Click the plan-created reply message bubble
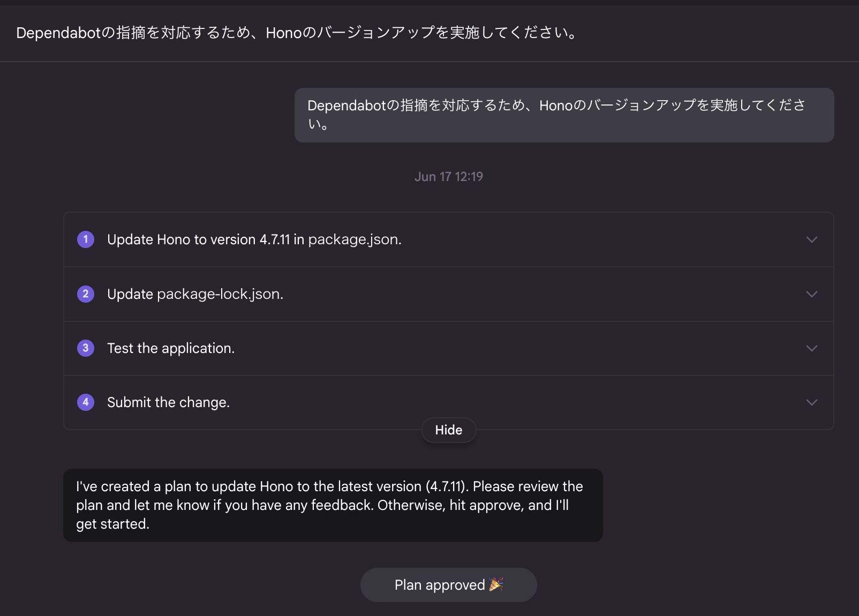Screen dimensions: 859x616 click(333, 505)
